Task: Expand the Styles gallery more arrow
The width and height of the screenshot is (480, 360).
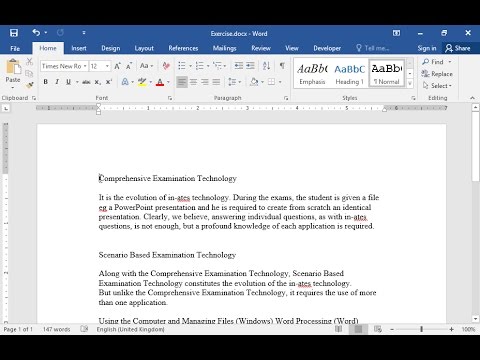Action: (410, 83)
